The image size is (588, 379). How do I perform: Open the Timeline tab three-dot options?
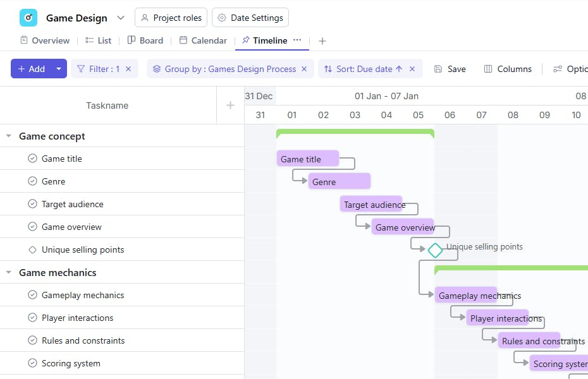[x=297, y=40]
